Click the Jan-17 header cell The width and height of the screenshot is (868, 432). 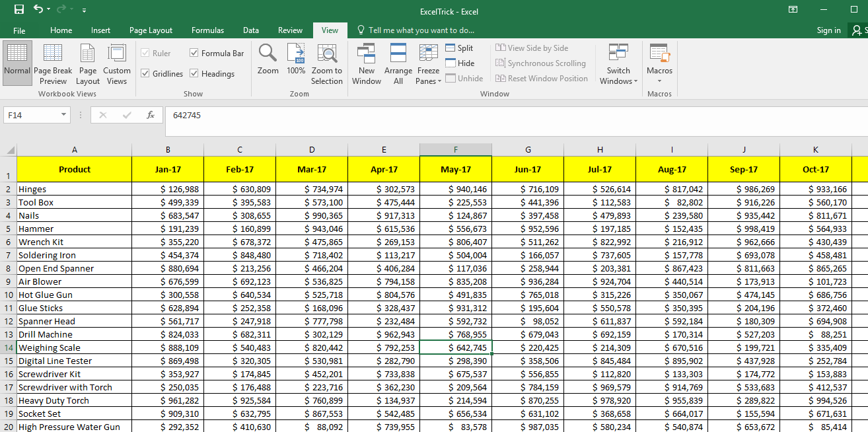(x=168, y=170)
